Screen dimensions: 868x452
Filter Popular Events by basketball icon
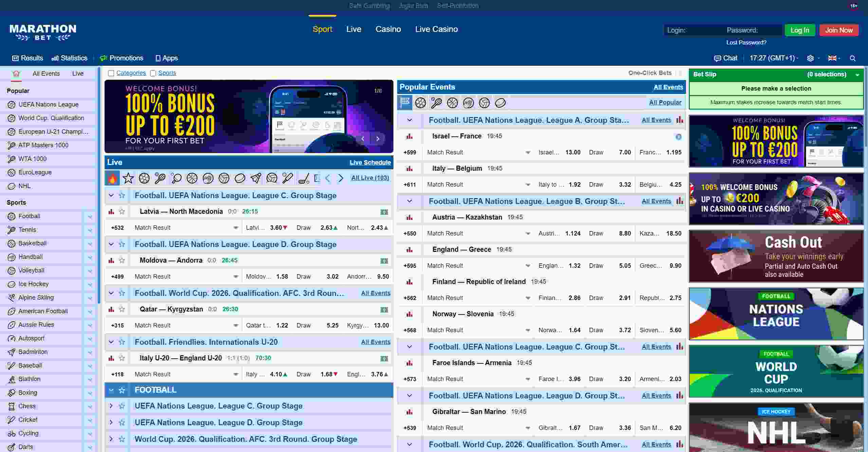[453, 102]
